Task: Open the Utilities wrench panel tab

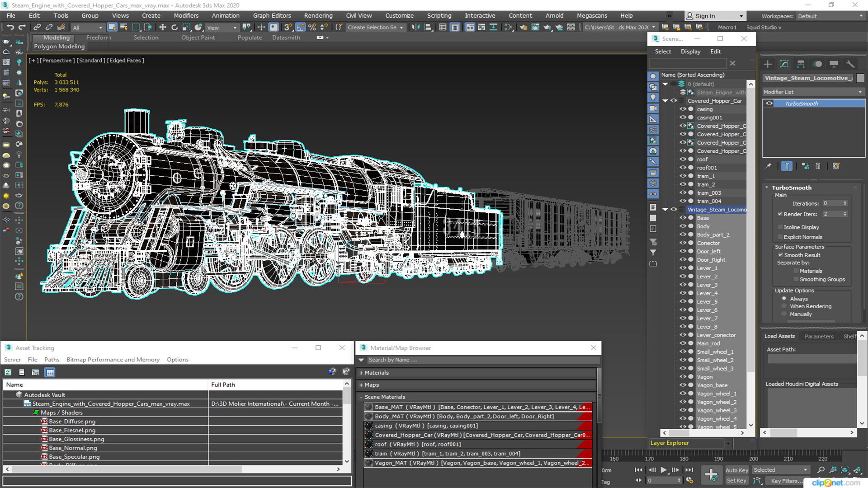Action: [850, 64]
